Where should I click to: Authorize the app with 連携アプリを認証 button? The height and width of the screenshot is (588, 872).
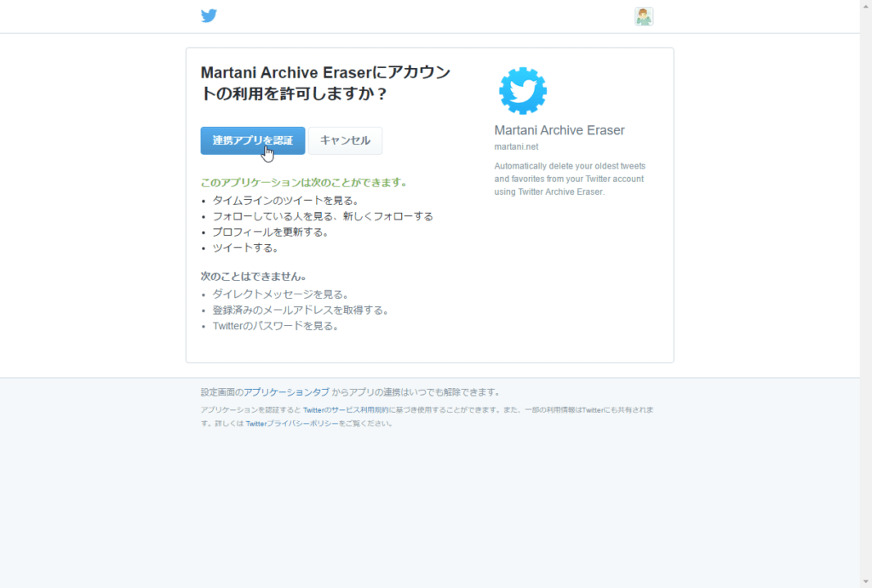252,140
